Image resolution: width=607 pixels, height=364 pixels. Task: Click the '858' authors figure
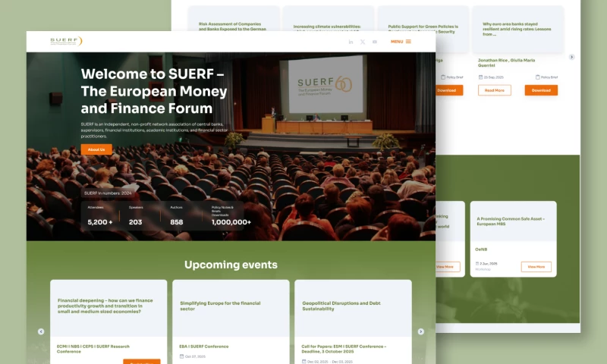point(177,222)
